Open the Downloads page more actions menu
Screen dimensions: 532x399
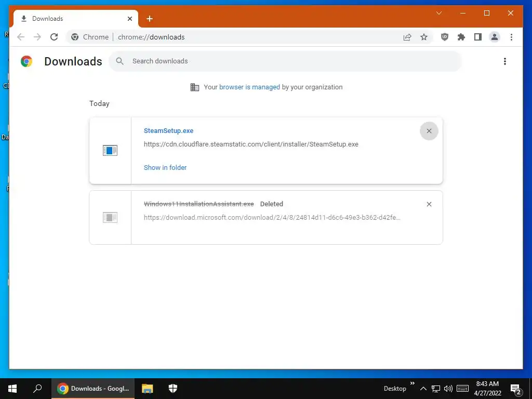pyautogui.click(x=505, y=61)
